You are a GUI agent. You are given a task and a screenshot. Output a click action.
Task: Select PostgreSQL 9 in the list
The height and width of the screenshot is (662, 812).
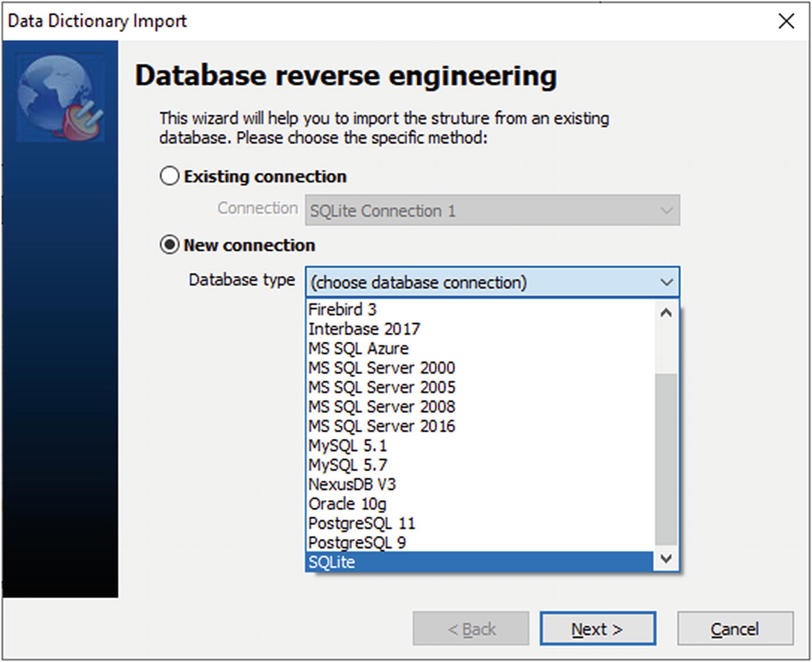click(479, 542)
